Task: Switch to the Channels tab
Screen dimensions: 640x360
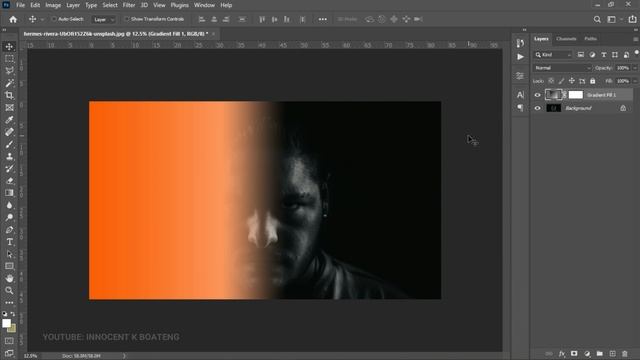Action: coord(566,39)
